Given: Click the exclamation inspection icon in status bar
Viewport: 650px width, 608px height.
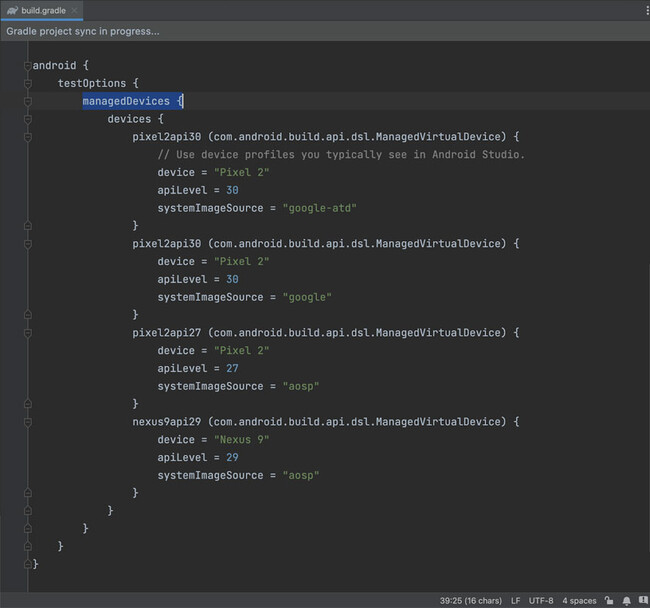Looking at the screenshot, I should pos(643,600).
